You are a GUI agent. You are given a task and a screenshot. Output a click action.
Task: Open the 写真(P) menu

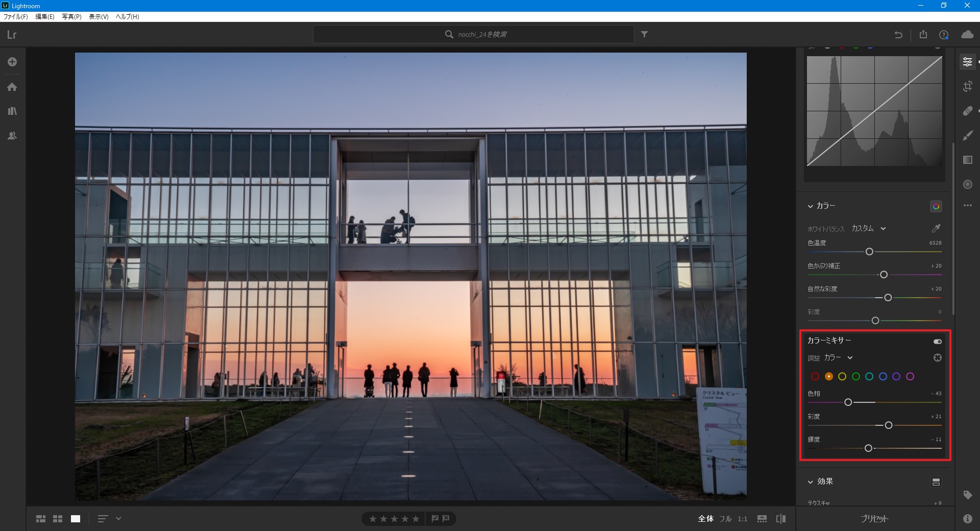71,16
